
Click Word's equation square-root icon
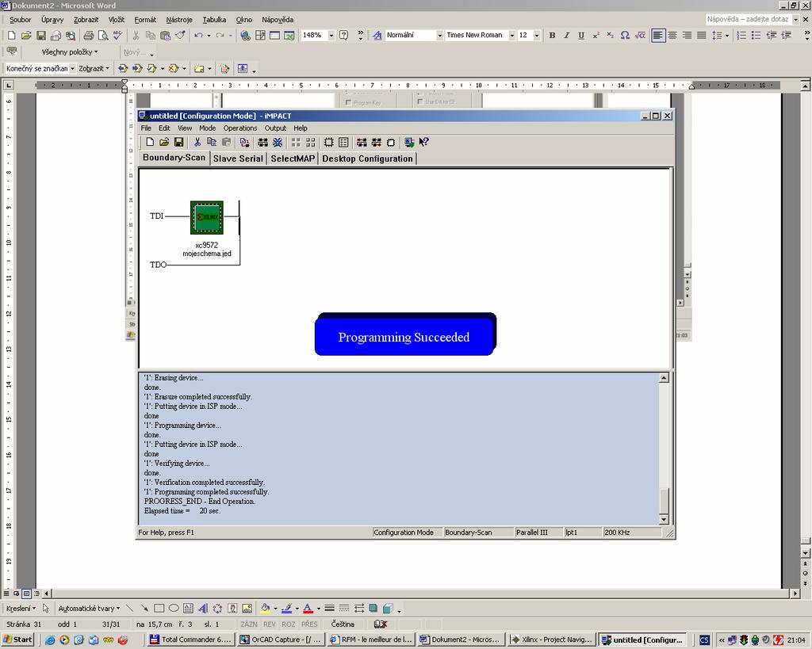tap(641, 35)
